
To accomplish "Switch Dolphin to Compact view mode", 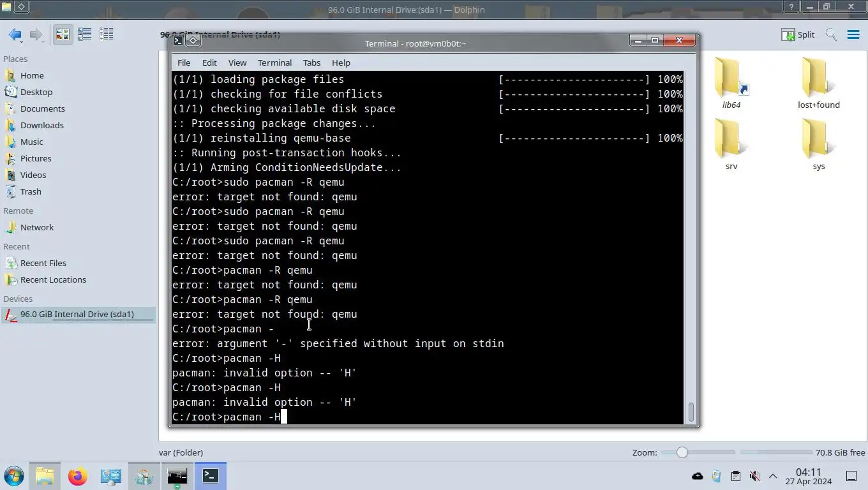I will [x=84, y=34].
